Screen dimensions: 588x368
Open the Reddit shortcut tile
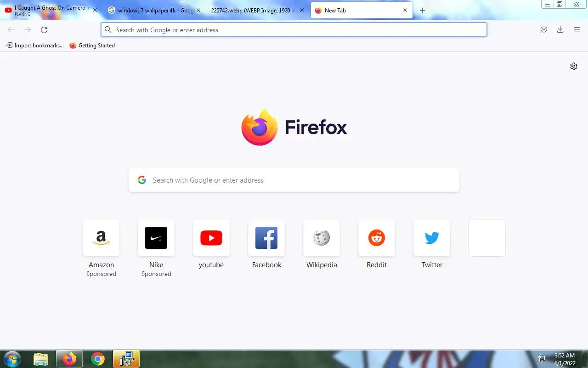point(377,238)
